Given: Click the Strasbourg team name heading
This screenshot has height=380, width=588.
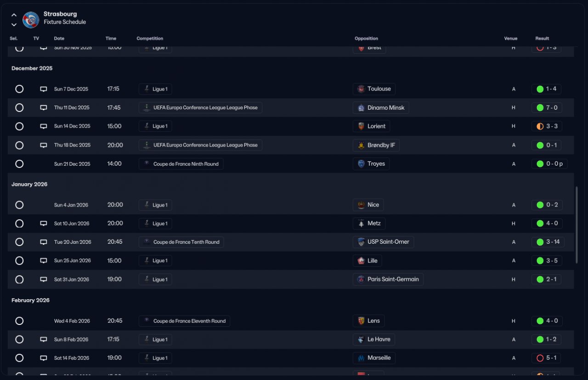Looking at the screenshot, I should [60, 14].
